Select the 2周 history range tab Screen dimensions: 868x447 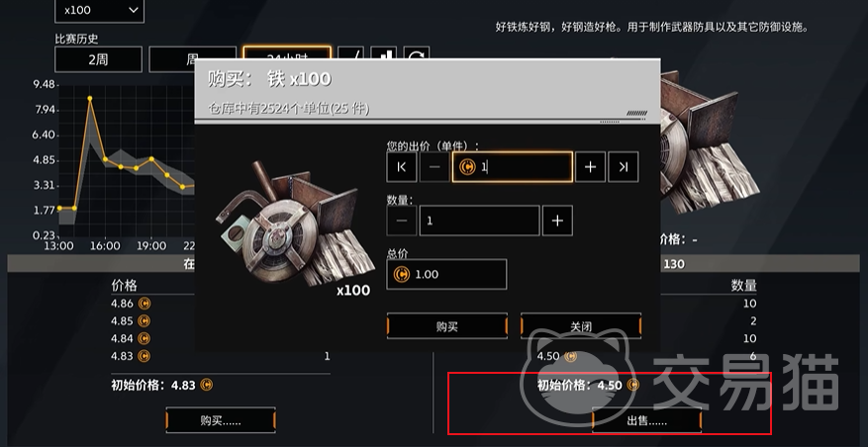point(99,59)
